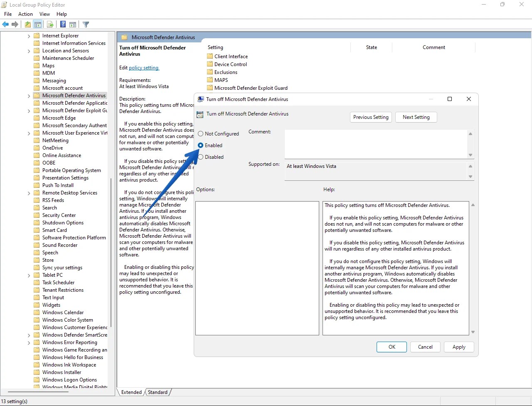The width and height of the screenshot is (532, 406).
Task: Open the Action menu
Action: click(x=25, y=14)
